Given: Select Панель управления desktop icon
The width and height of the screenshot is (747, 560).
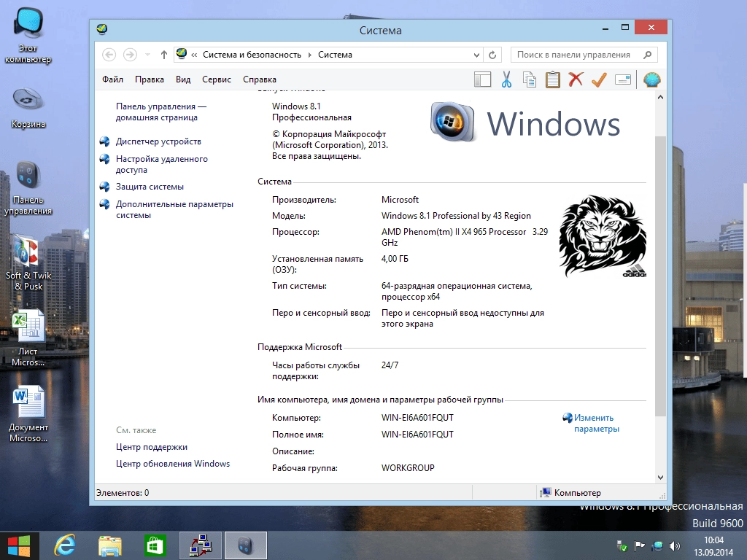Looking at the screenshot, I should (28, 189).
